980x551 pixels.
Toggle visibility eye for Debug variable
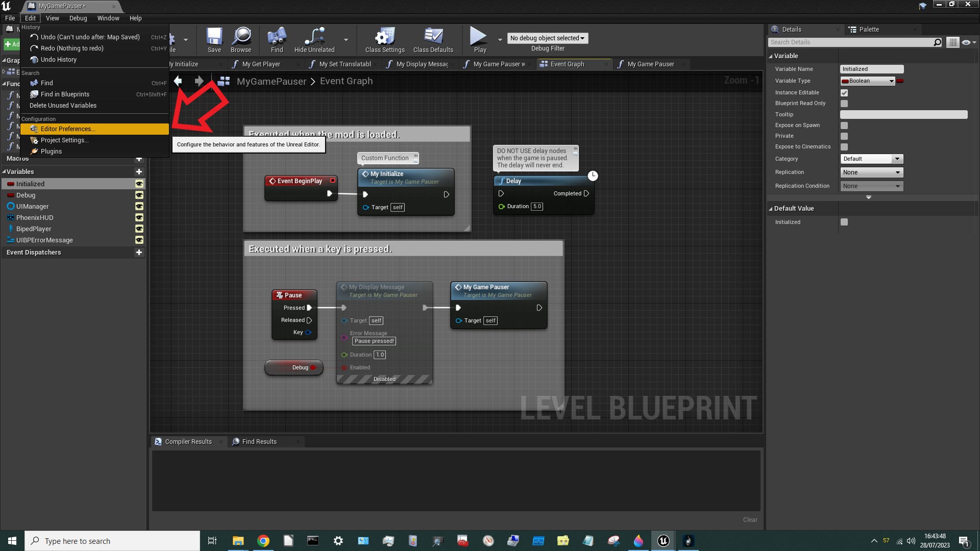139,195
